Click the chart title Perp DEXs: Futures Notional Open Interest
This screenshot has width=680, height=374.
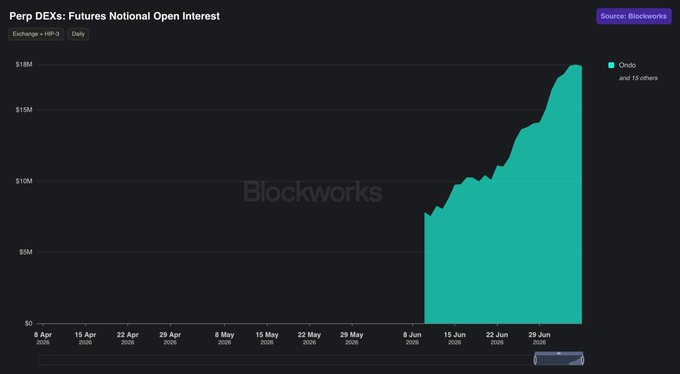(x=114, y=16)
